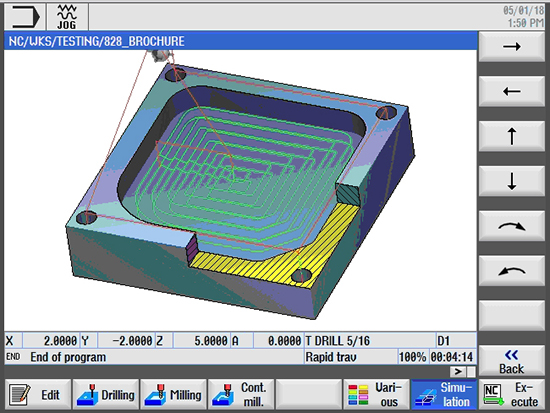Start the program with NC Execute

pyautogui.click(x=512, y=394)
